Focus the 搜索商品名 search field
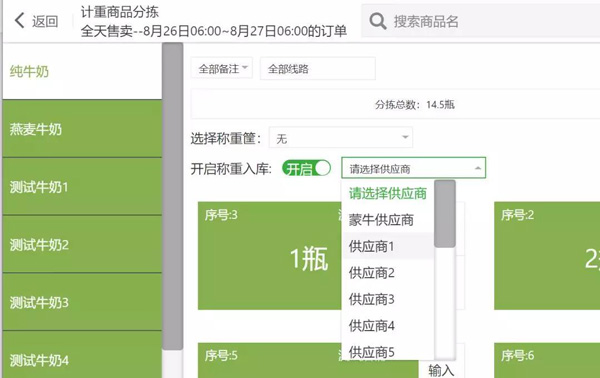Screen dimensions: 600x378 (494, 21)
